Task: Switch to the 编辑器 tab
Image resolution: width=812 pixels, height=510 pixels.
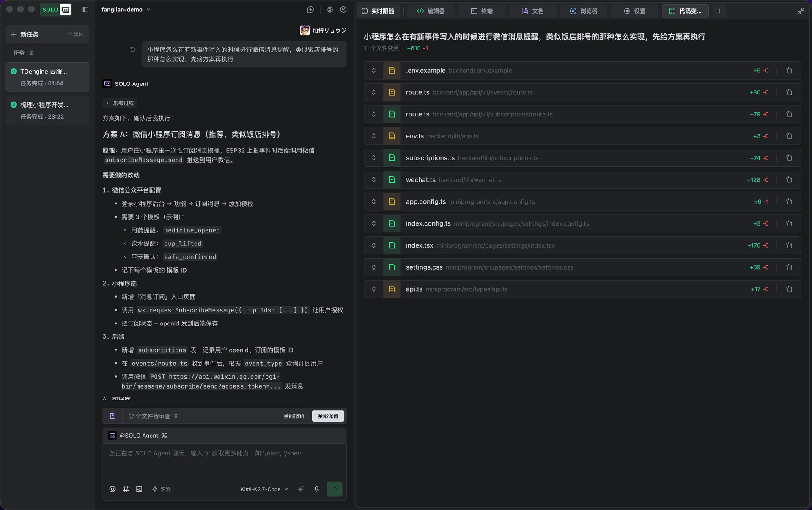Action: coord(431,11)
